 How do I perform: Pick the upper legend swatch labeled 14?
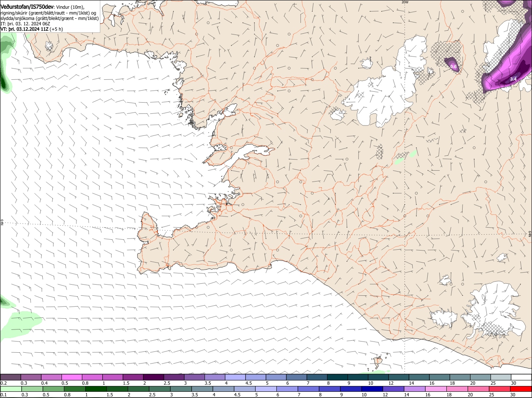tap(419, 377)
